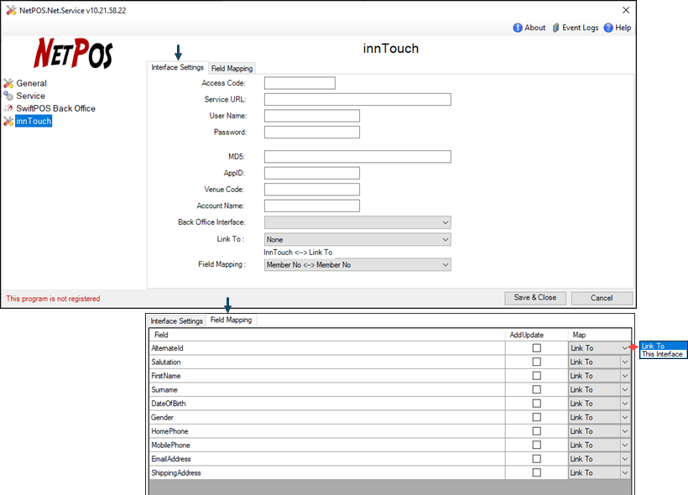Choose Link To in the dropdown list
This screenshot has height=495, width=688.
click(x=663, y=346)
